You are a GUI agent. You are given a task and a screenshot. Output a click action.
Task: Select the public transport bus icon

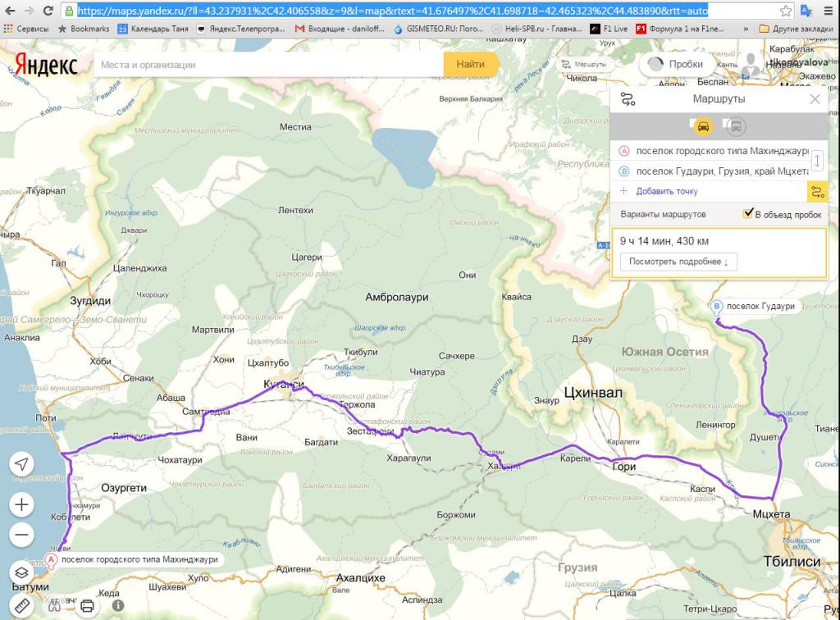736,126
